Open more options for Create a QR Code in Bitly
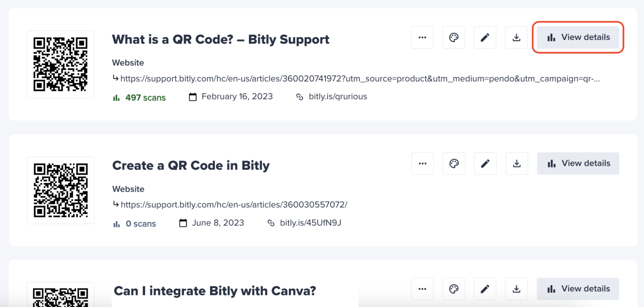 click(x=422, y=163)
